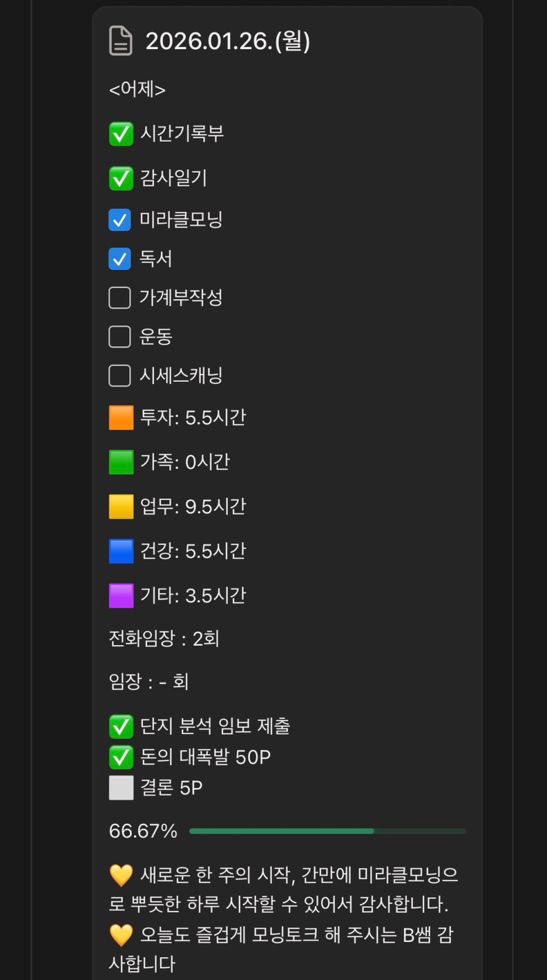Image resolution: width=547 pixels, height=980 pixels.
Task: Click the 66.67% progress bar
Action: pyautogui.click(x=327, y=831)
